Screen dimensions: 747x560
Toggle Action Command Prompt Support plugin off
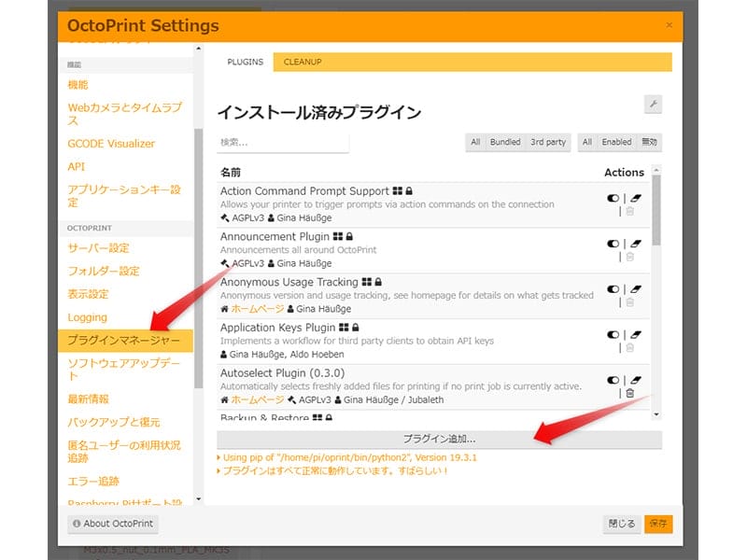click(613, 198)
